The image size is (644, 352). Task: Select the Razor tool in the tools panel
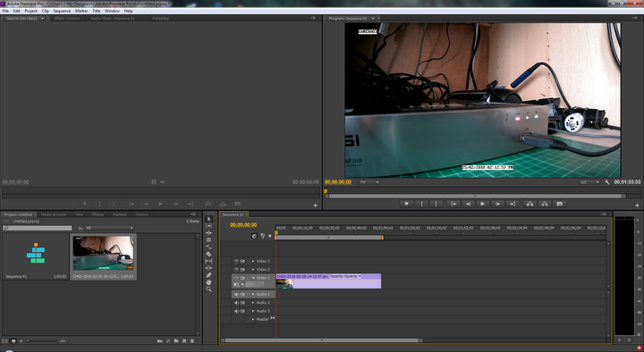pos(208,254)
